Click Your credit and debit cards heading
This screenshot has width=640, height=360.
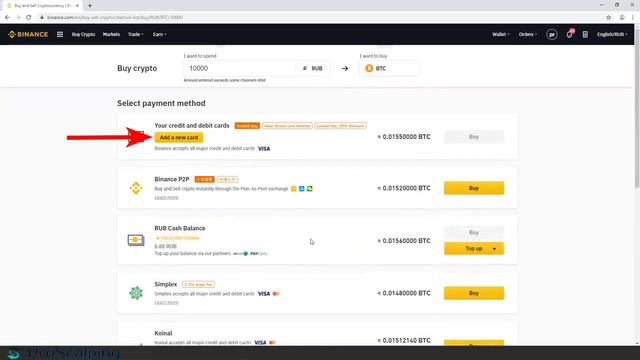(192, 126)
